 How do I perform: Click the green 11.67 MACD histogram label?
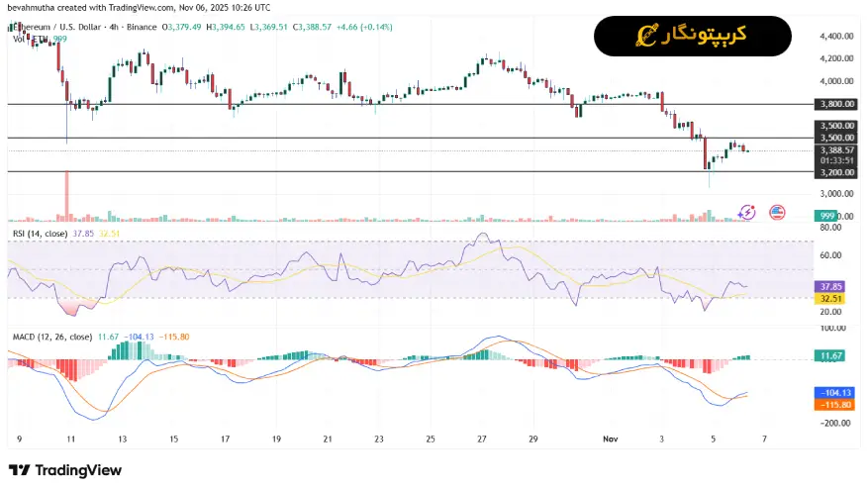pos(827,354)
